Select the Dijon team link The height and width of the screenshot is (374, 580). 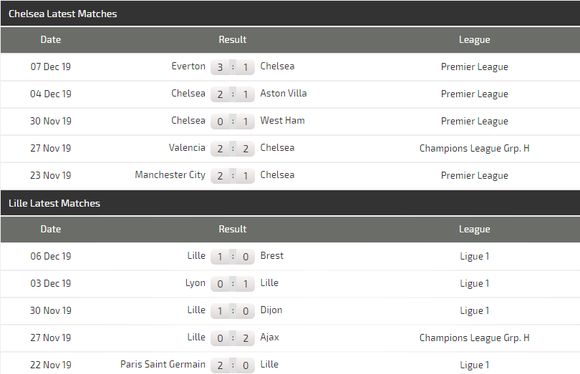click(271, 310)
